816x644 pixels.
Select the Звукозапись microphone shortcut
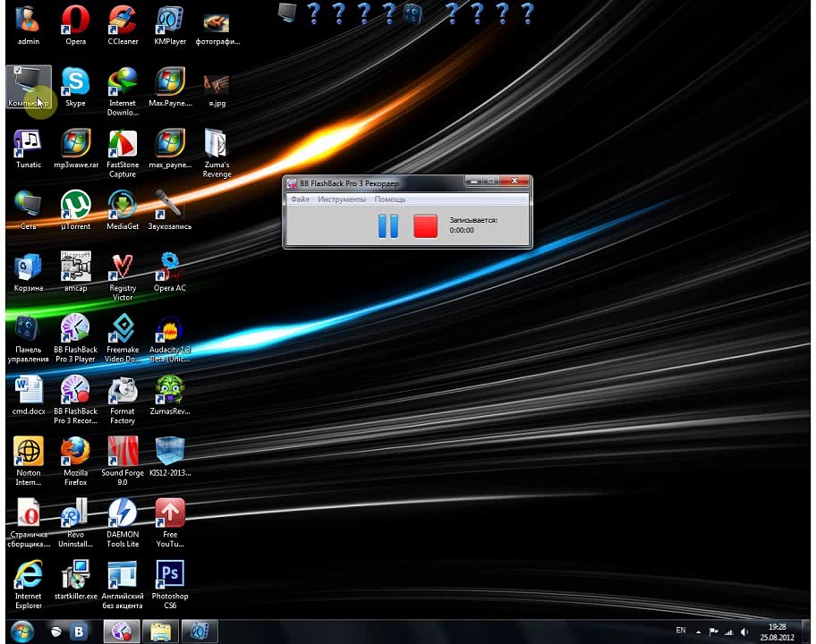click(x=170, y=209)
